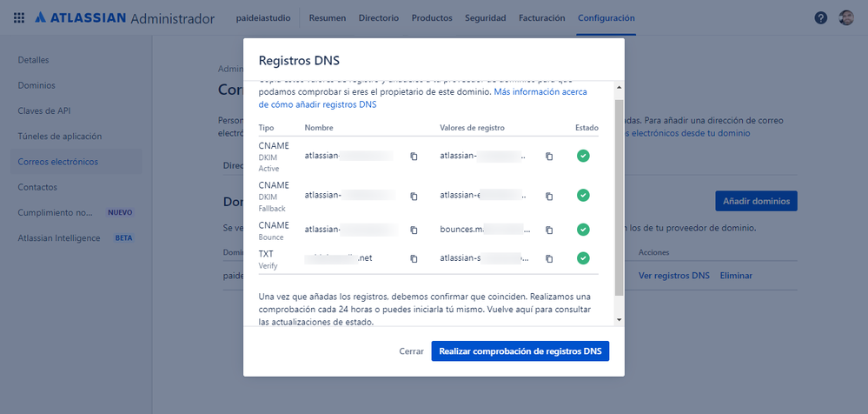The image size is (868, 414).
Task: Open the Directorio tab
Action: pyautogui.click(x=379, y=17)
